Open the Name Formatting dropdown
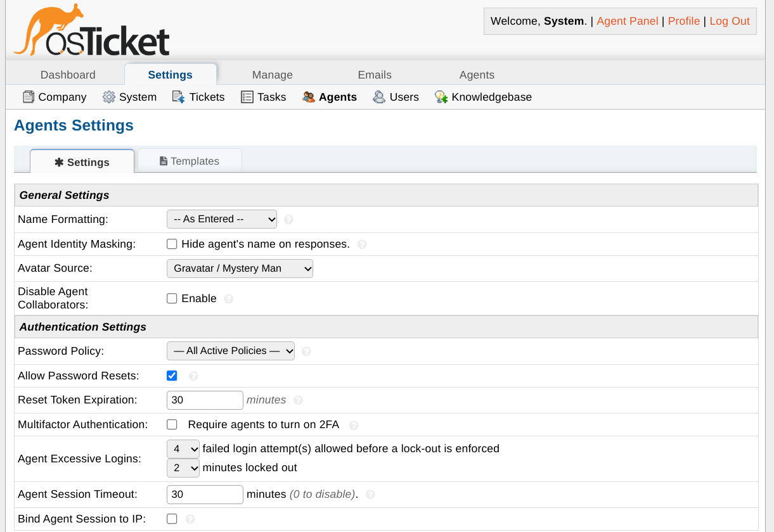 pyautogui.click(x=222, y=219)
